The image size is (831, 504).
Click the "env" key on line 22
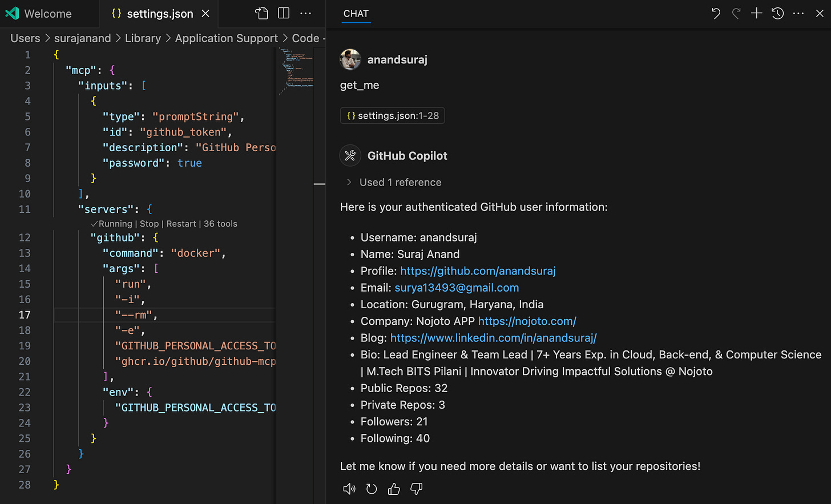click(118, 392)
